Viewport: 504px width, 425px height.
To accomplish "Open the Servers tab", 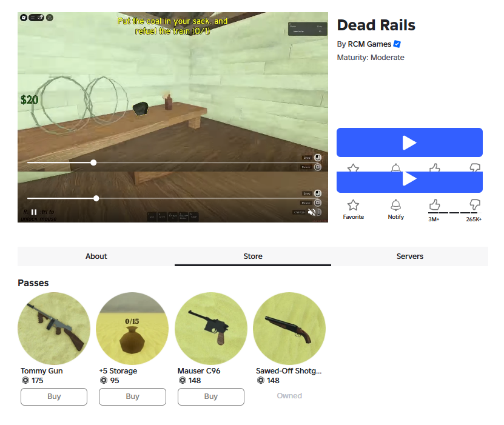I will click(410, 256).
